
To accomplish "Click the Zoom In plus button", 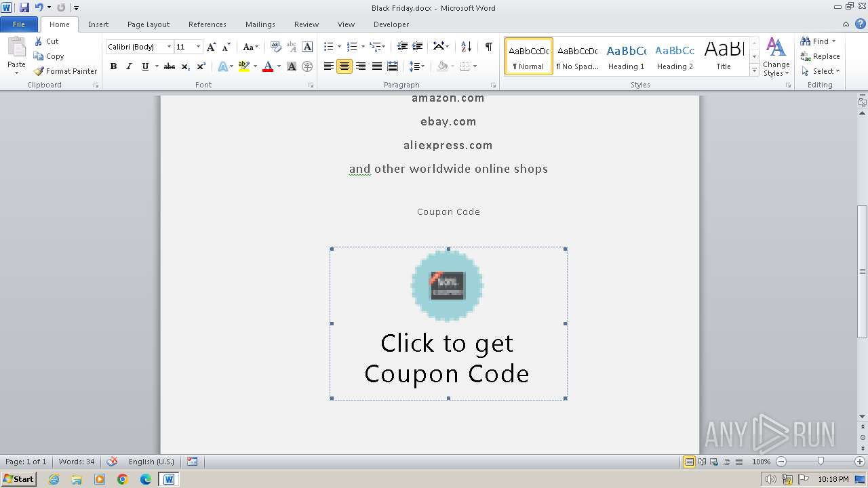I will (x=860, y=462).
